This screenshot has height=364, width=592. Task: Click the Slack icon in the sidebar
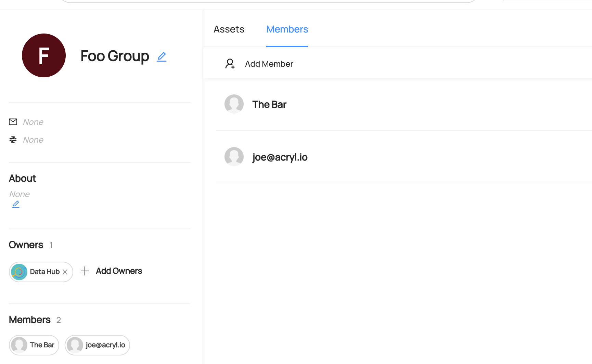pyautogui.click(x=13, y=140)
